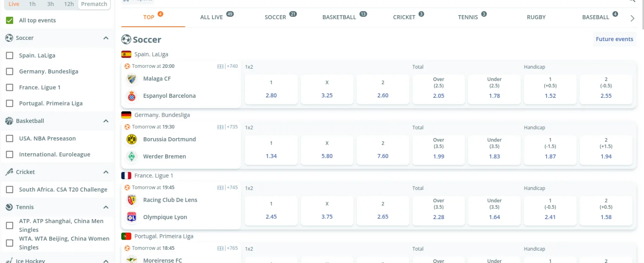Select the 12h time filter
Viewport: 644px width, 263px height.
(x=69, y=4)
